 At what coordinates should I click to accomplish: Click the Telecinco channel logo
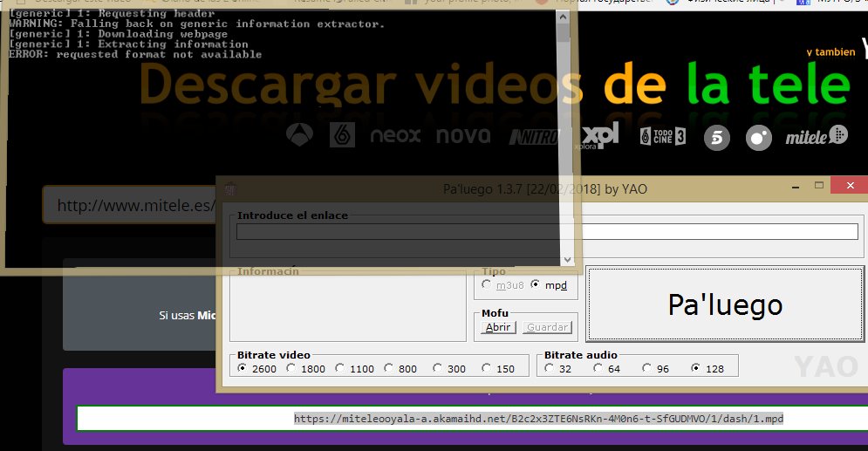click(717, 138)
